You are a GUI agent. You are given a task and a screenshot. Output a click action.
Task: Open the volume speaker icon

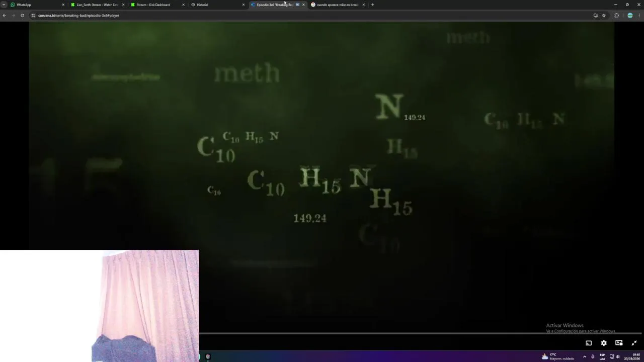618,356
